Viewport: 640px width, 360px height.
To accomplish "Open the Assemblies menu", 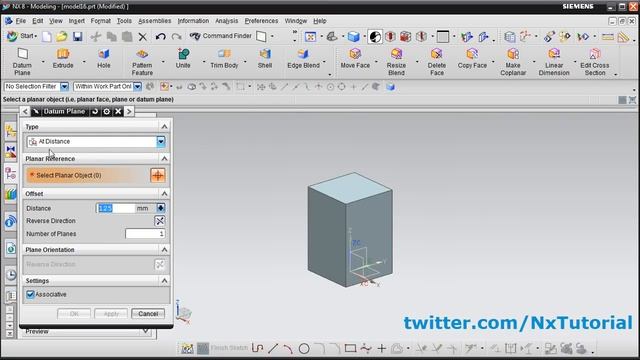I will click(x=154, y=21).
